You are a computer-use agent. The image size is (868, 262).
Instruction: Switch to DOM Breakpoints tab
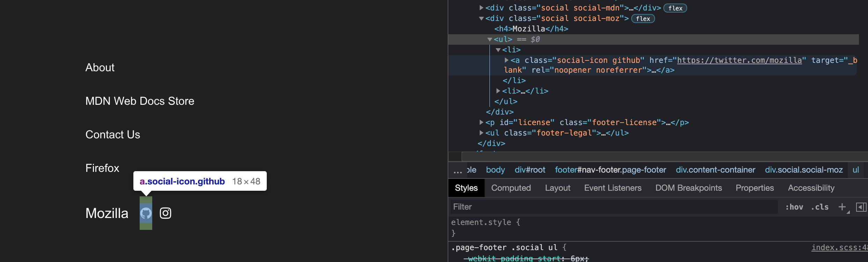tap(689, 188)
